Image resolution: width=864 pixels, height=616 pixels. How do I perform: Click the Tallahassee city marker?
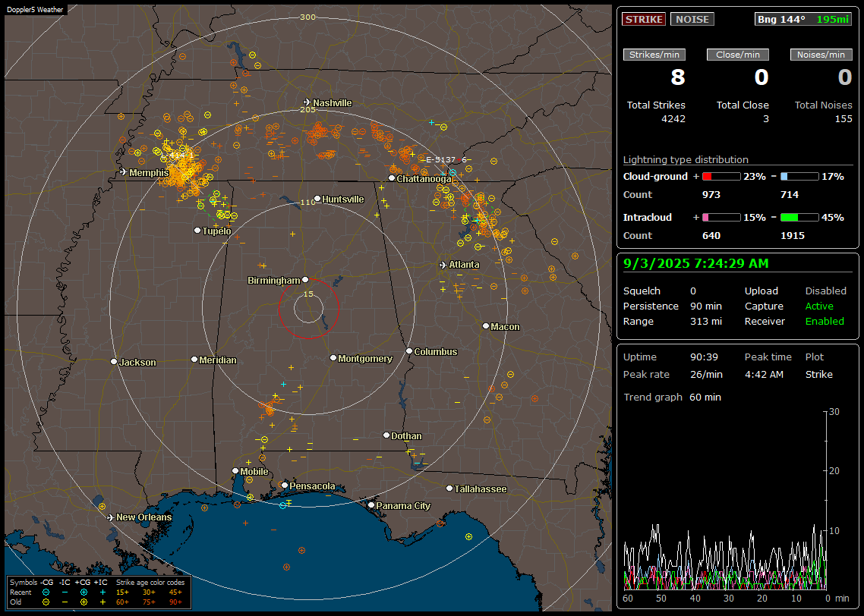(449, 489)
